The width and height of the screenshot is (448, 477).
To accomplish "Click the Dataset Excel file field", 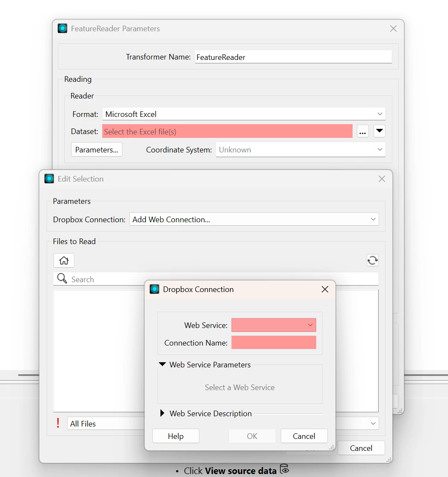I will [x=227, y=131].
